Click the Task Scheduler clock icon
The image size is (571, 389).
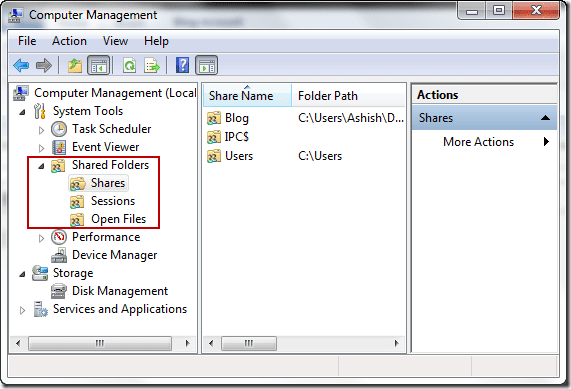pyautogui.click(x=59, y=129)
